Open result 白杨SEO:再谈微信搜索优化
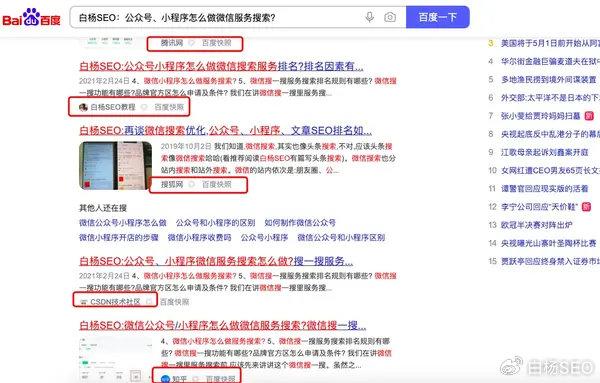 click(x=225, y=131)
